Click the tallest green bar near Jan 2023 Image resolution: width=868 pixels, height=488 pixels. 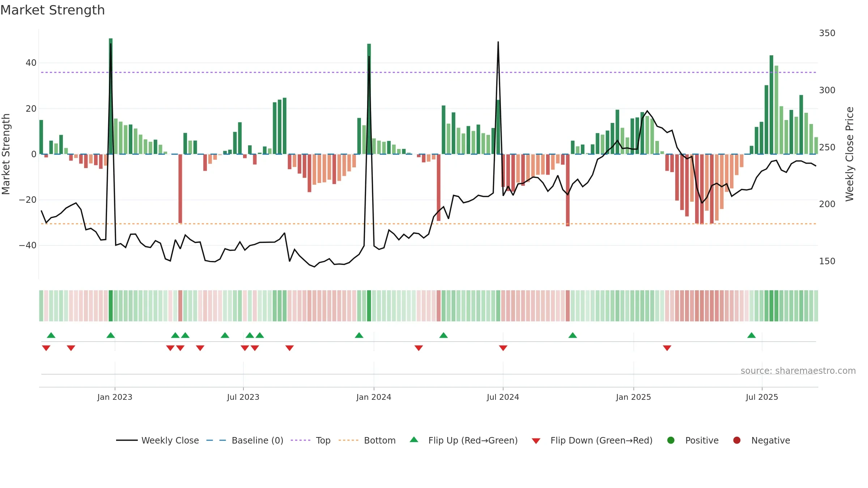coord(111,96)
